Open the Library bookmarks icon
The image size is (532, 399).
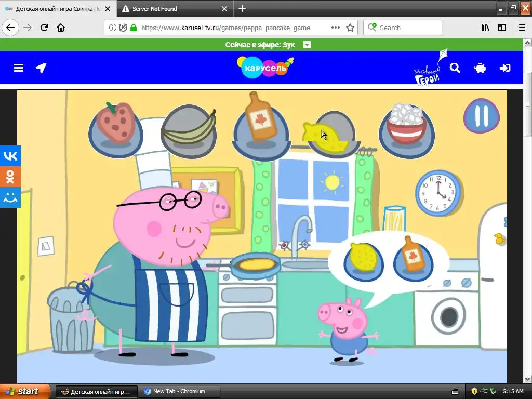point(485,28)
